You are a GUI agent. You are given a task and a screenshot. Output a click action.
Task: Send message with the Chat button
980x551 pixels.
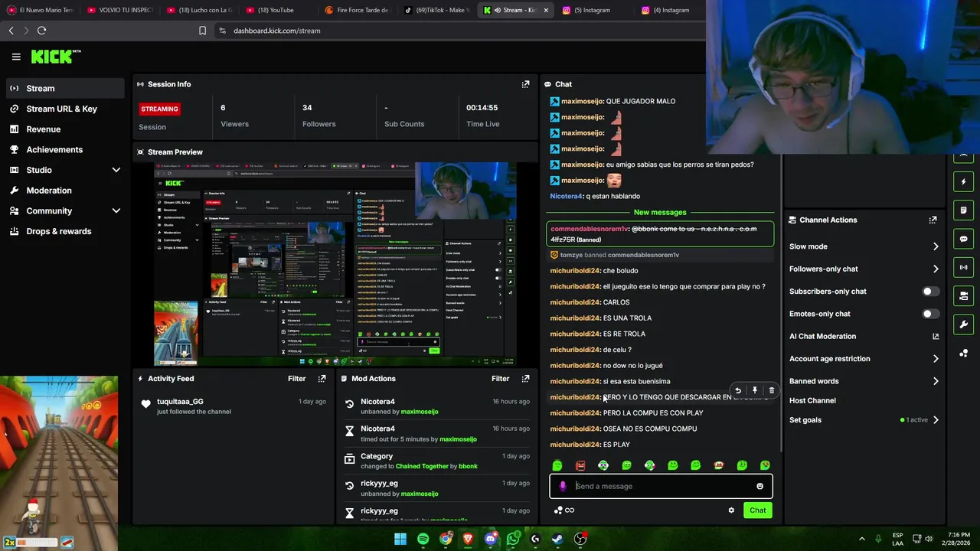pyautogui.click(x=757, y=510)
